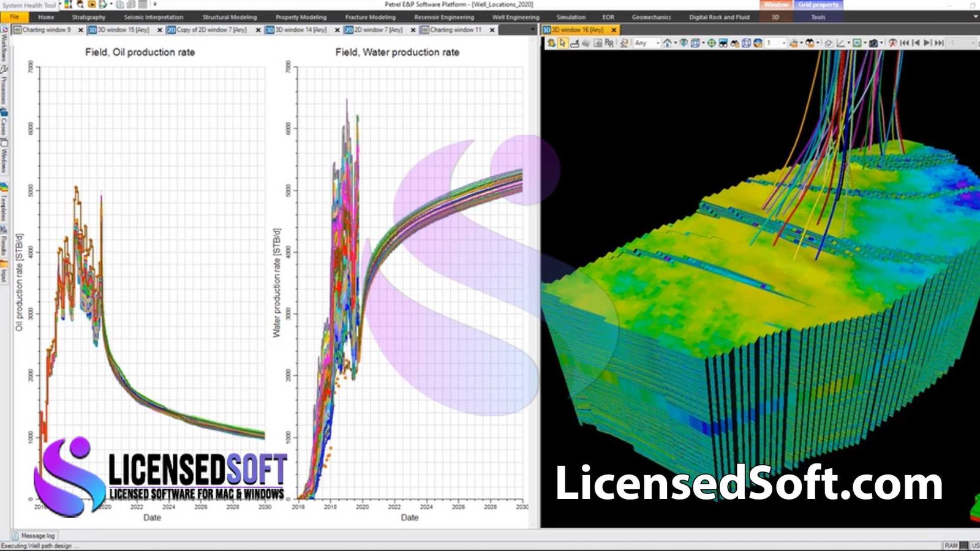Click the axis angle icon in 3D toolbar

(x=840, y=43)
